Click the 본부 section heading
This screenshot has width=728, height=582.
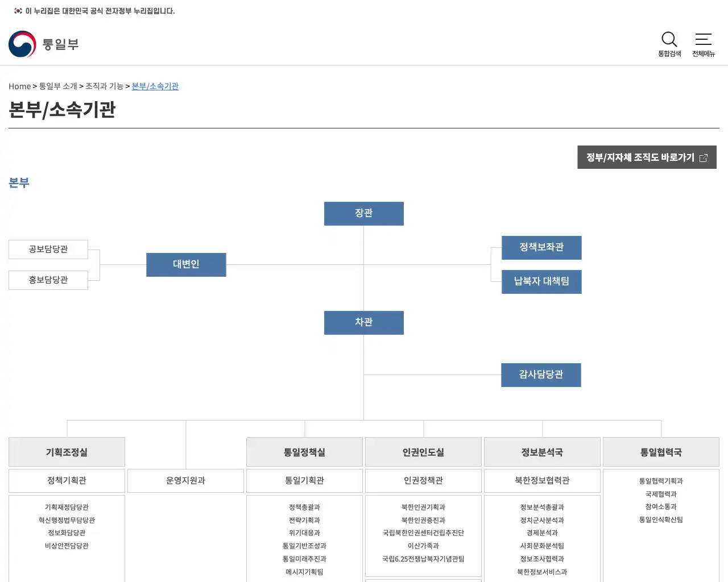click(x=19, y=183)
